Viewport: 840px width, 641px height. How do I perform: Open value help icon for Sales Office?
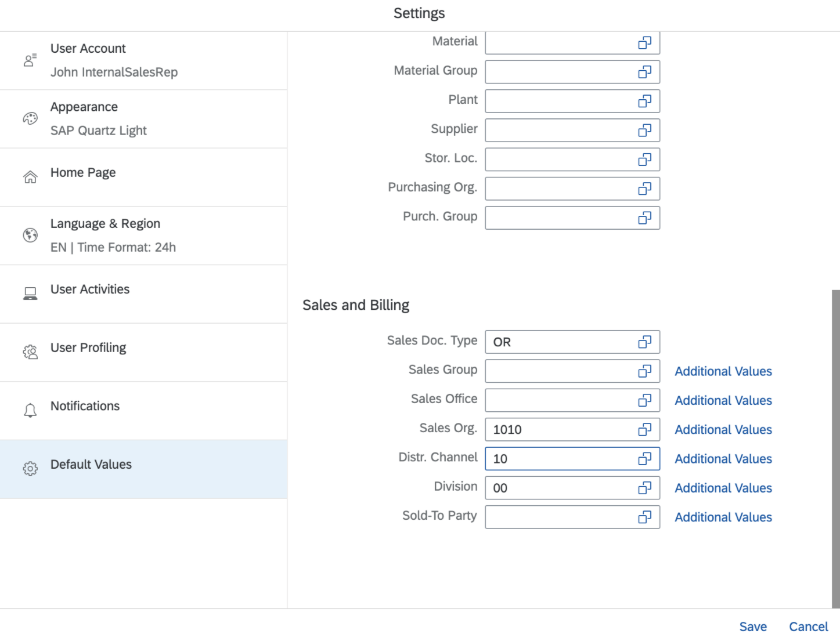click(644, 400)
